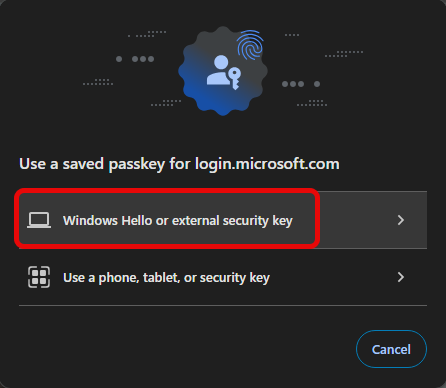Click the masked password dots left of the badge
The image size is (446, 388).
click(135, 59)
